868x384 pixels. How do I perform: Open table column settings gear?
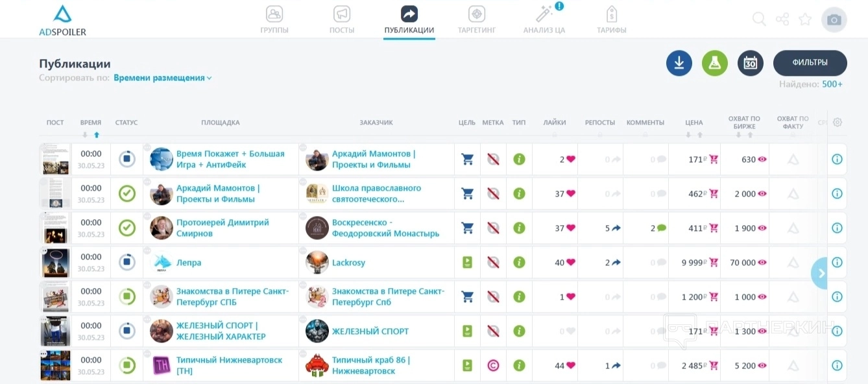(x=838, y=122)
